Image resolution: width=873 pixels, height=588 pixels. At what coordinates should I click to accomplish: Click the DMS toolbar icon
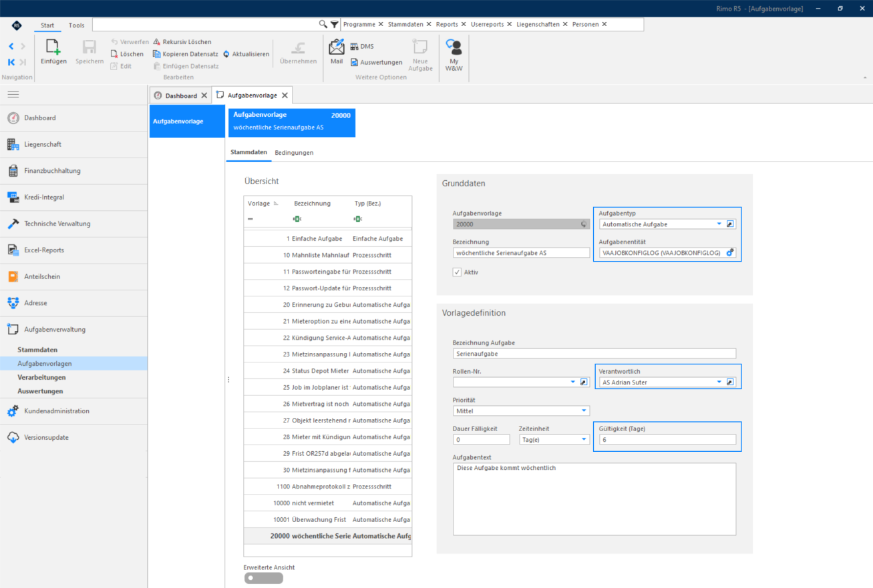click(355, 47)
